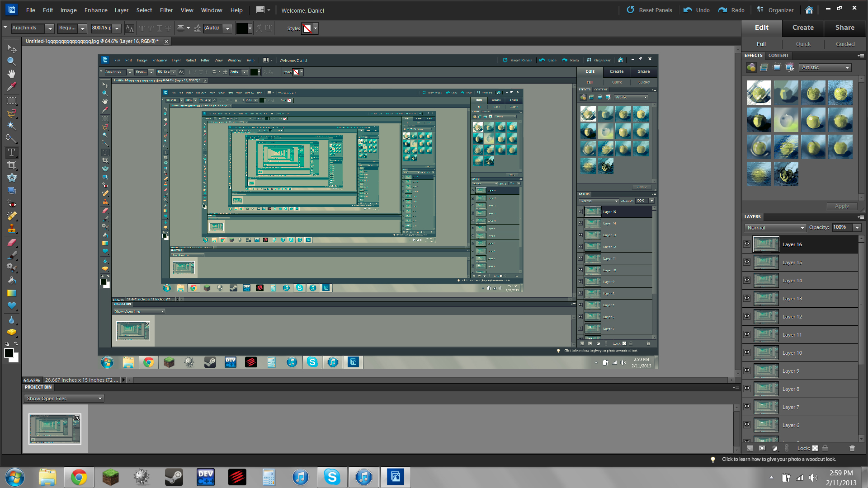Image resolution: width=868 pixels, height=488 pixels.
Task: Open the Normal blend mode dropdown
Action: coord(775,228)
